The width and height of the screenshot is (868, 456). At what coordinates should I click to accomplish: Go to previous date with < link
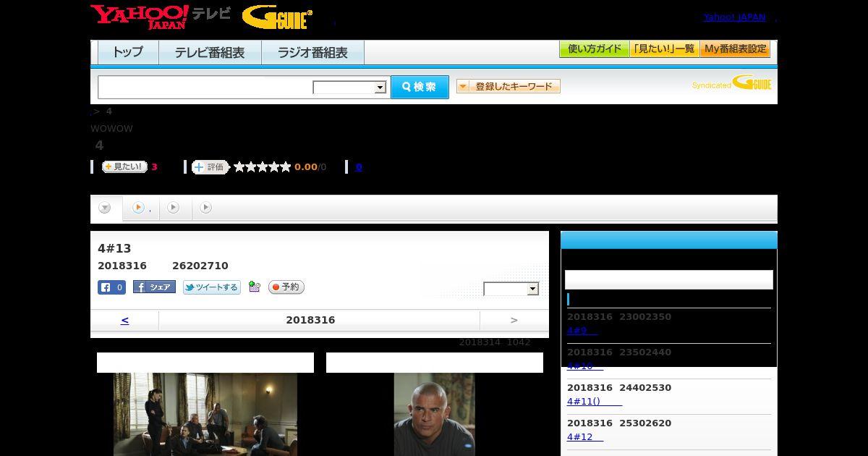125,320
